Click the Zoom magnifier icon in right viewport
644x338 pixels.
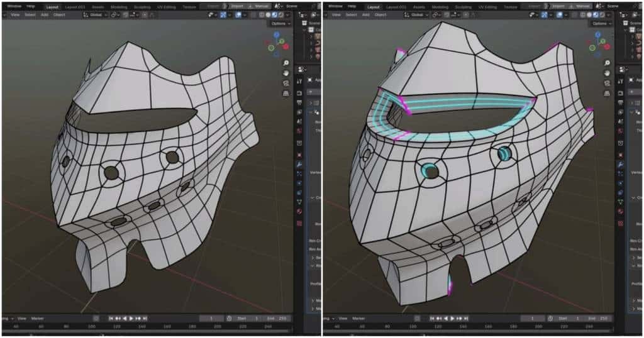point(607,63)
